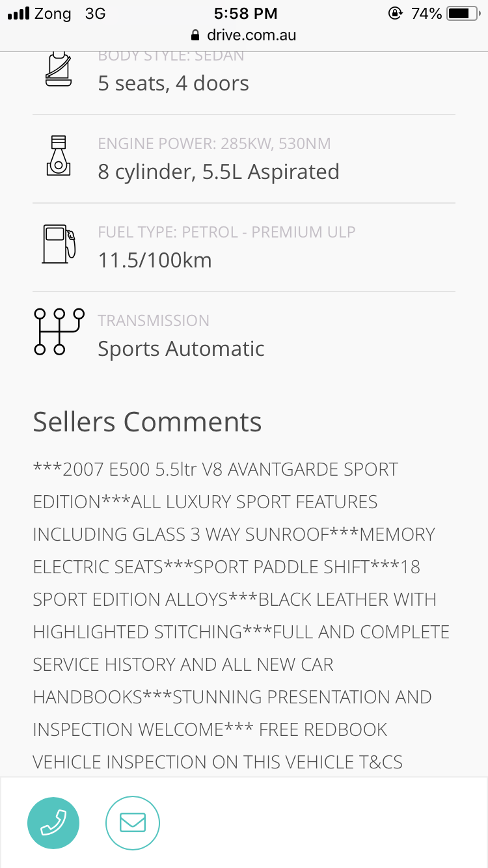Select the Sellers Comments heading

point(147,422)
